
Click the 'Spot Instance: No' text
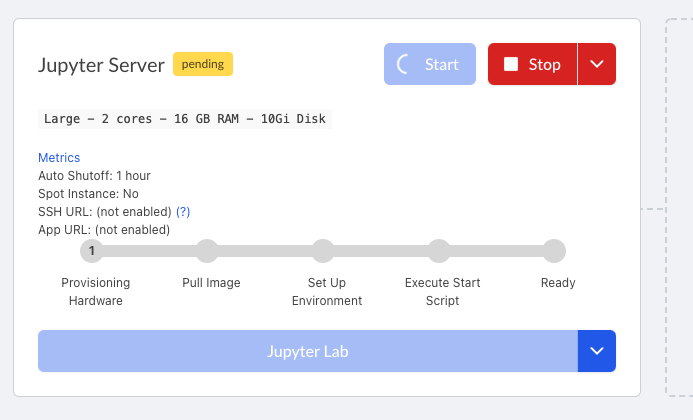coord(88,194)
